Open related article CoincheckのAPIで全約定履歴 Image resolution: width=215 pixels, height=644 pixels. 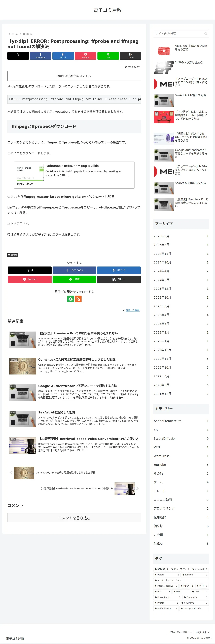(x=74, y=366)
